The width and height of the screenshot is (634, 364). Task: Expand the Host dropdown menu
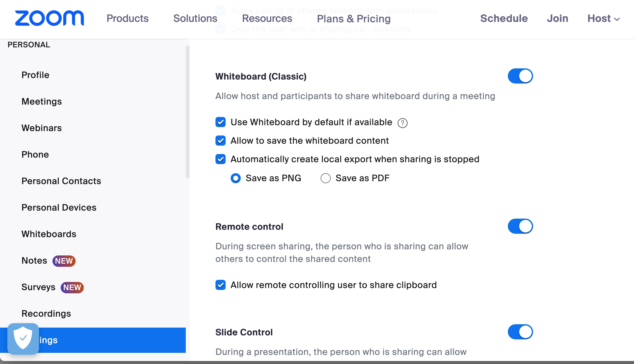click(x=603, y=19)
